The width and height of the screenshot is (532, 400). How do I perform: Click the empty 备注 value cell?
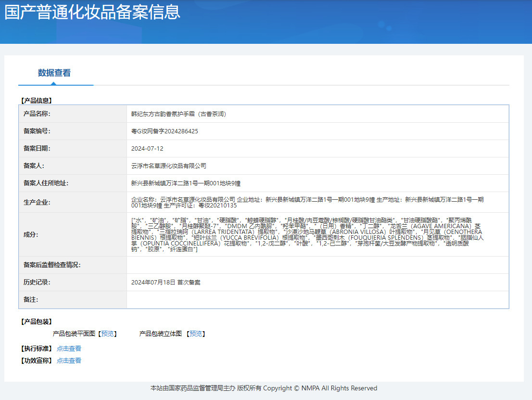coord(317,300)
